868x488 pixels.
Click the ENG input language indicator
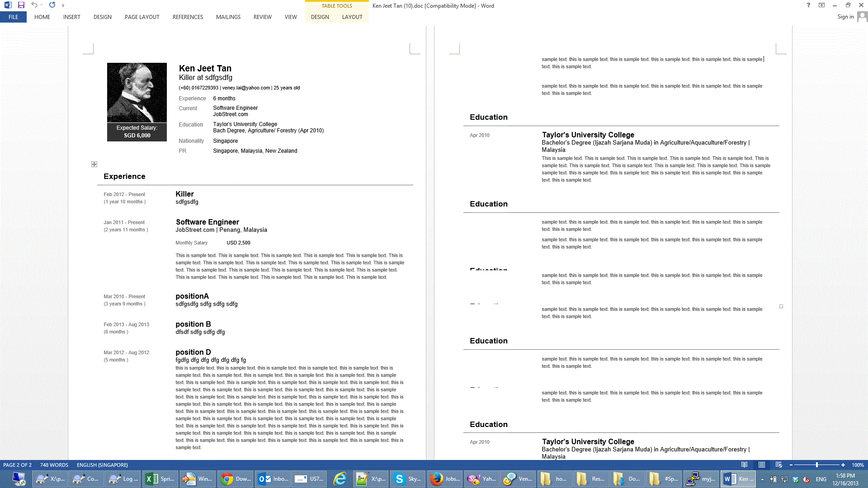(x=821, y=479)
